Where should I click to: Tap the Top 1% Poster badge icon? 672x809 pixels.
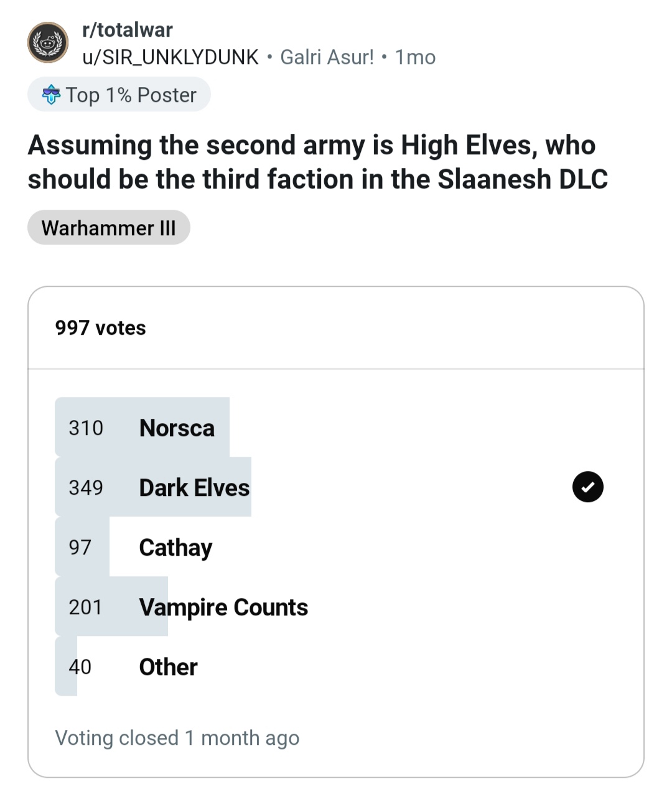pyautogui.click(x=51, y=95)
